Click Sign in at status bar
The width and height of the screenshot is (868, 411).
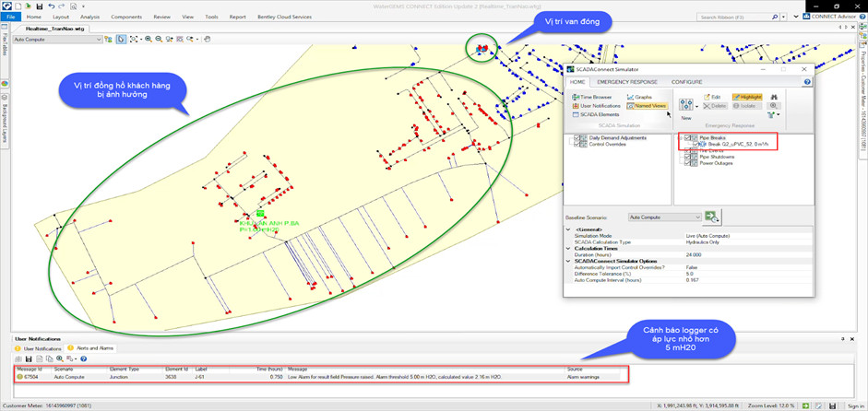click(856, 406)
